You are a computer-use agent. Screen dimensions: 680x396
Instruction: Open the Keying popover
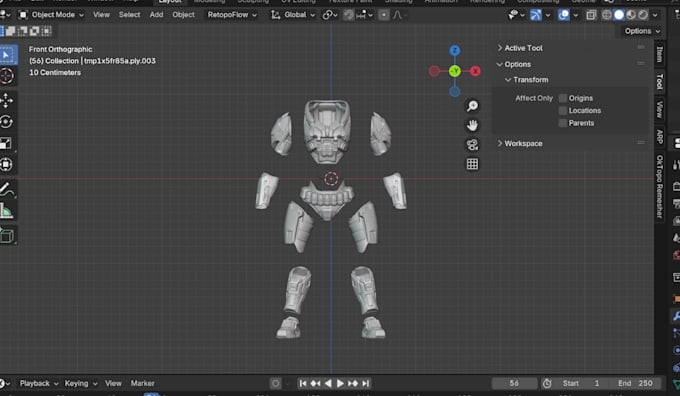[x=81, y=383]
